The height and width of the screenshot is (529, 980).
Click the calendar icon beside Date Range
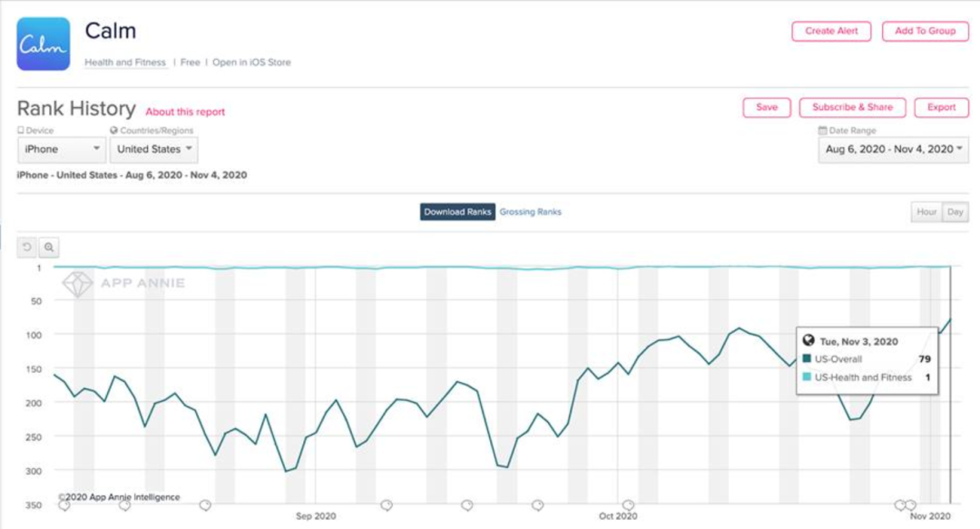click(822, 132)
